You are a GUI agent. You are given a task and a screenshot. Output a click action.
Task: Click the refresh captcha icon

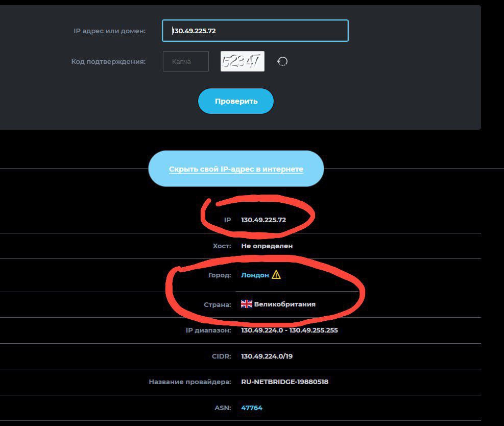tap(282, 61)
